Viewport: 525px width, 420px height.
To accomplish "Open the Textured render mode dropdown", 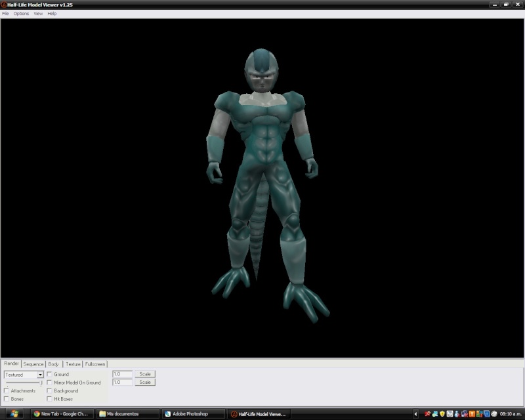I will [x=40, y=375].
